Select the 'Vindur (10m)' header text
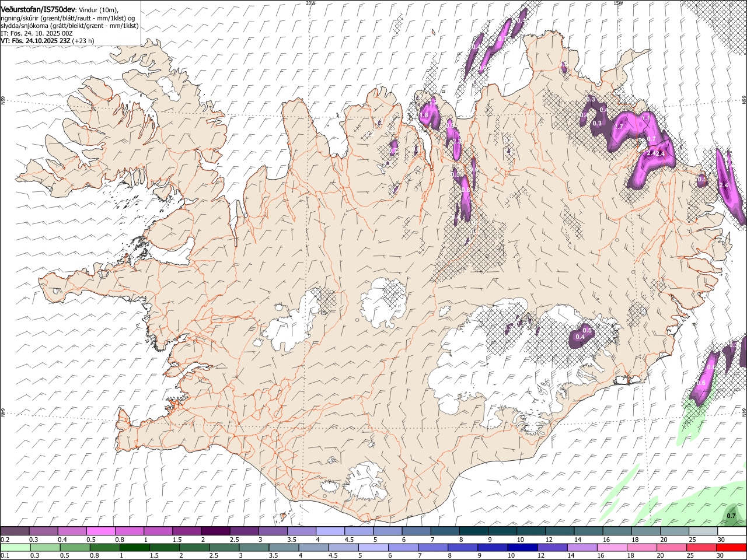The width and height of the screenshot is (747, 560). (98, 10)
